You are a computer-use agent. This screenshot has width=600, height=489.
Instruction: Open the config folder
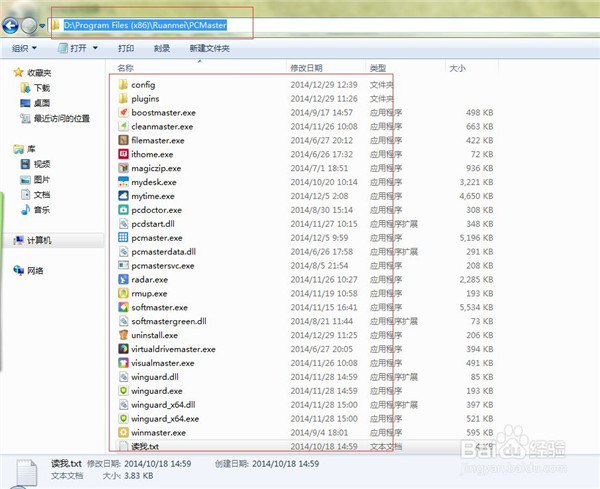click(143, 85)
